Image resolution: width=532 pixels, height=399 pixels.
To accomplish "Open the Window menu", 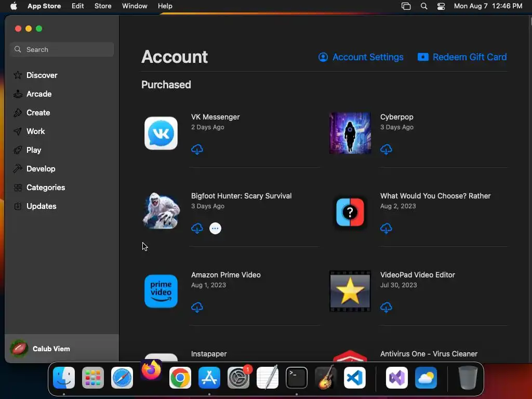I will coord(135,6).
